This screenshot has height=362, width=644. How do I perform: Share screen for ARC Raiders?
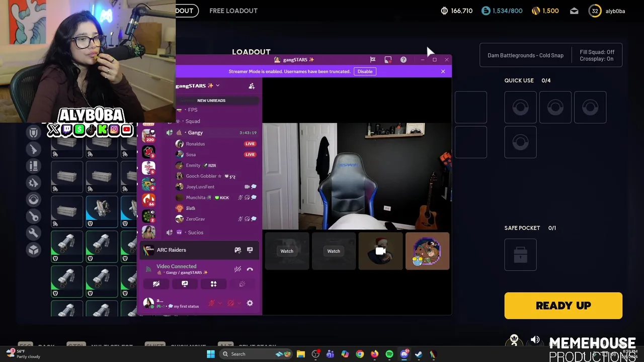pos(250,250)
